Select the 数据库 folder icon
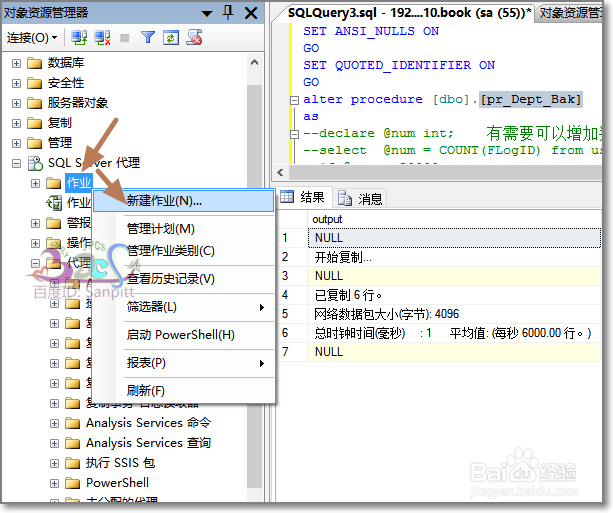This screenshot has width=613, height=513. point(34,63)
